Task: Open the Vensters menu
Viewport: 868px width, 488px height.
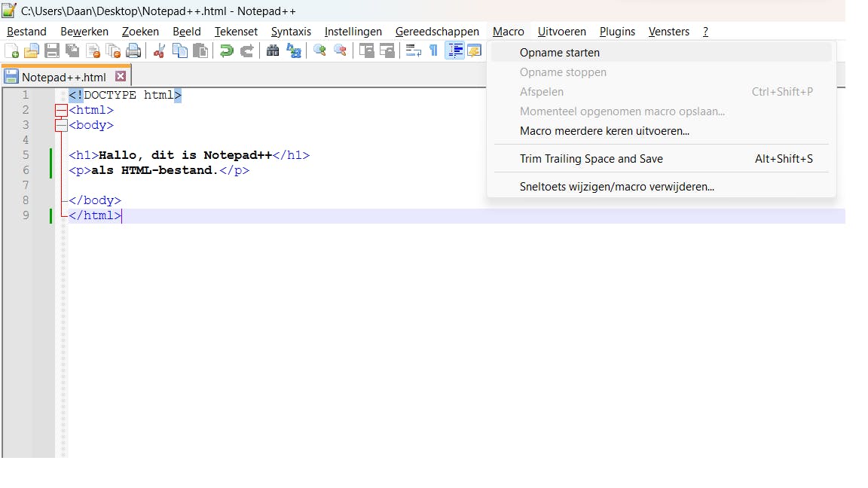Action: coord(669,32)
